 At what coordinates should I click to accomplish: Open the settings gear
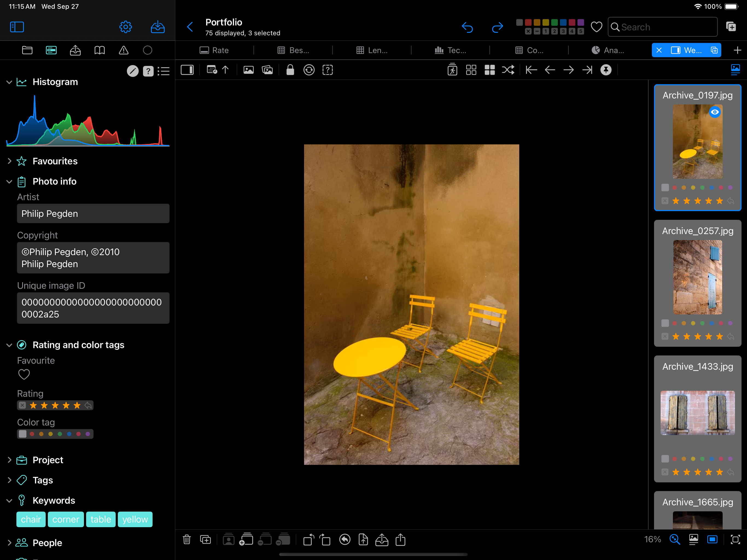click(126, 27)
